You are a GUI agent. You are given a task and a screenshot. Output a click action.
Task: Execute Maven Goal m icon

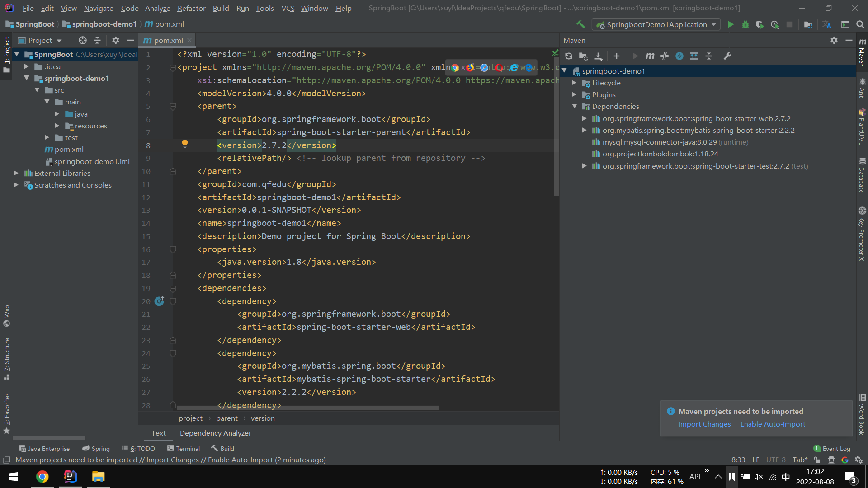[x=650, y=56]
